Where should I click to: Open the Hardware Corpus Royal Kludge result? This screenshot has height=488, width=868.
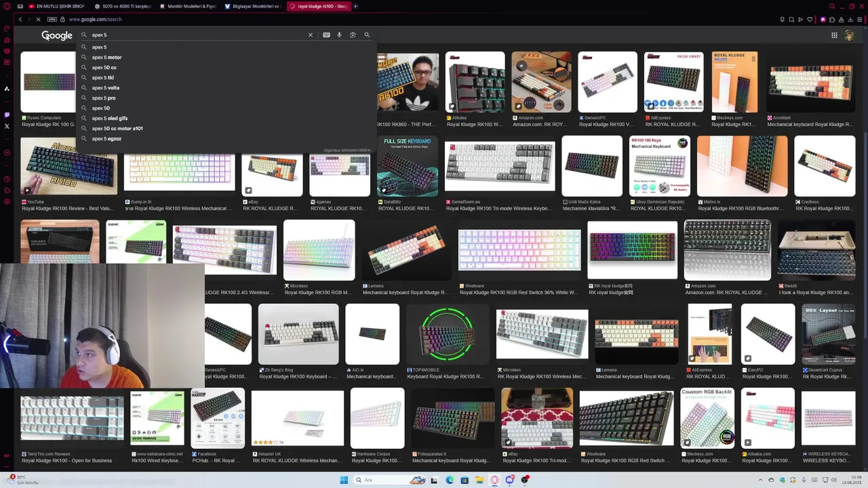377,418
